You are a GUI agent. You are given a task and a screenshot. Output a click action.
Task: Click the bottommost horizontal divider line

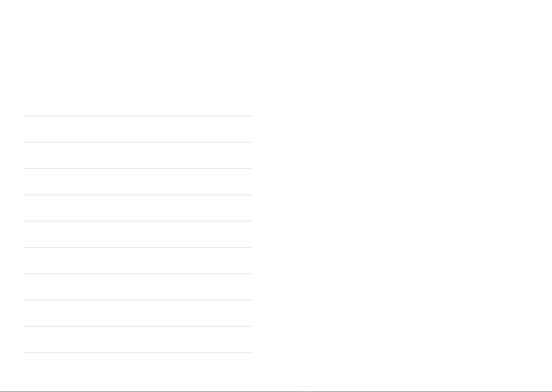(137, 353)
